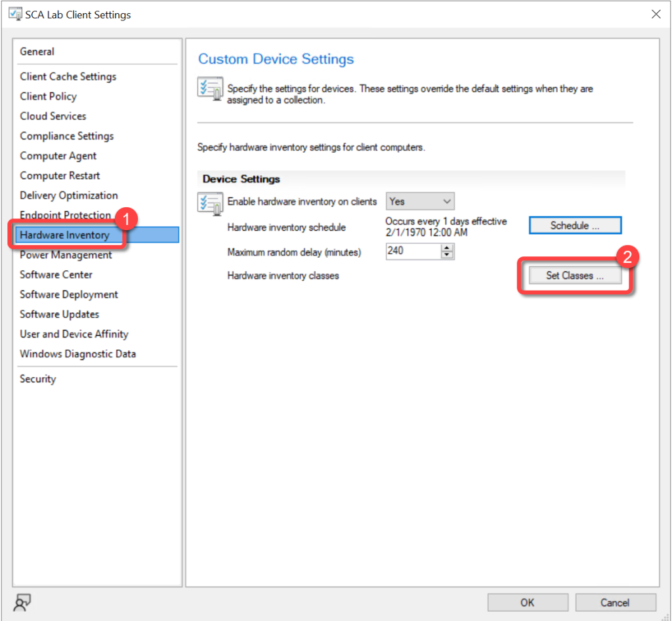Click the Hardware inventory schedule label
The width and height of the screenshot is (672, 621).
(x=287, y=228)
